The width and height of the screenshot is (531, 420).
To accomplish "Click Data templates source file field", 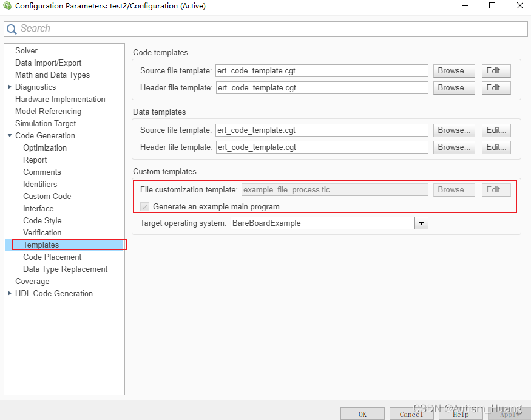I will 322,130.
